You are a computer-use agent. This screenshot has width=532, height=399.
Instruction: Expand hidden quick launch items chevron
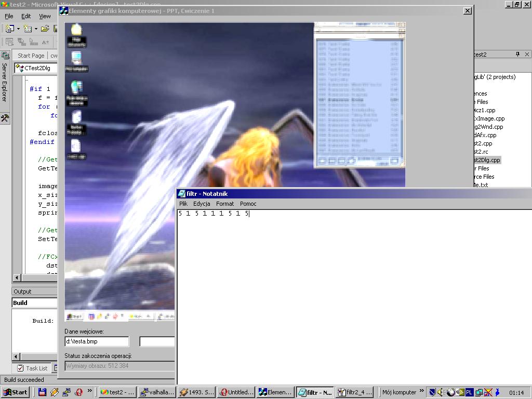pos(90,391)
